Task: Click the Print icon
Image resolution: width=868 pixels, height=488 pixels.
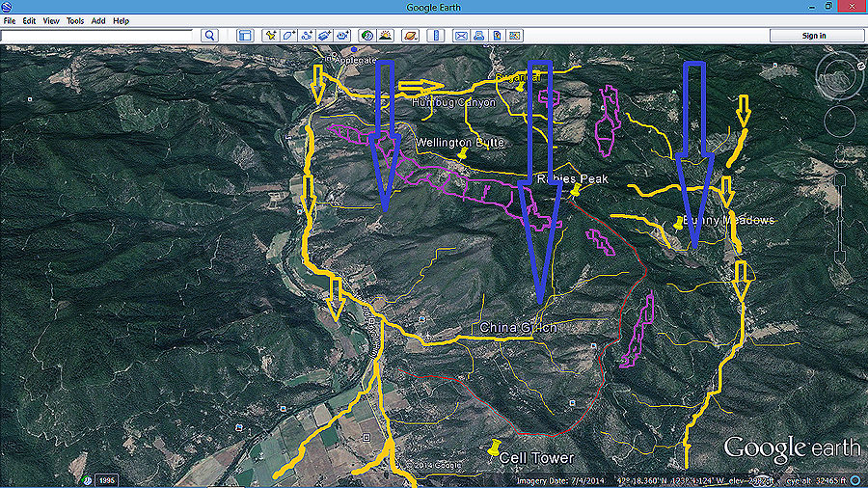Action: coord(478,36)
